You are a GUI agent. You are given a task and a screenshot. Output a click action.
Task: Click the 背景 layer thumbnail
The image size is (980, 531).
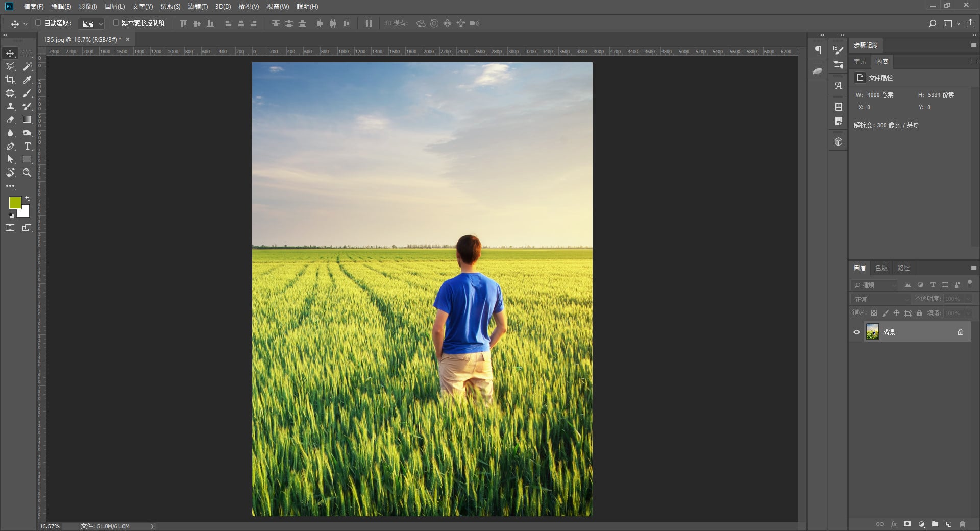[x=872, y=332]
